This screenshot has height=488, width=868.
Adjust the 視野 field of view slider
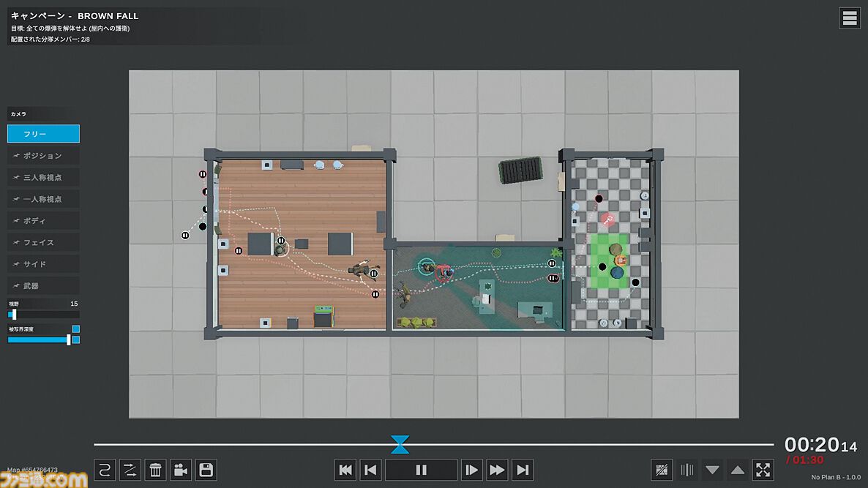click(43, 315)
